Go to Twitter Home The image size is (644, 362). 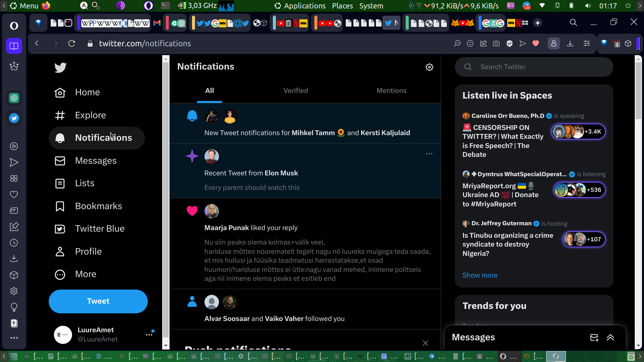77,93
